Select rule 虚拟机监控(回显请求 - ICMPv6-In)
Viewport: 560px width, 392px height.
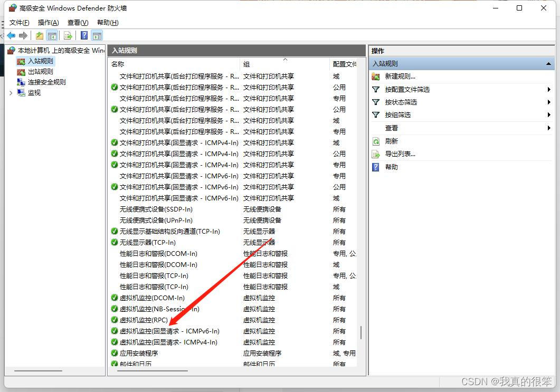click(169, 331)
